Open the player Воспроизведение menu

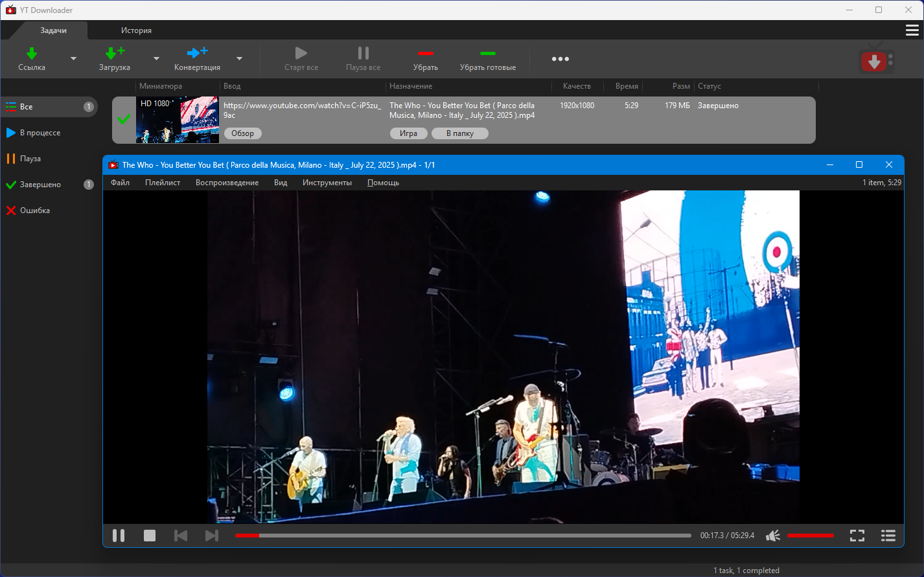[x=227, y=183]
